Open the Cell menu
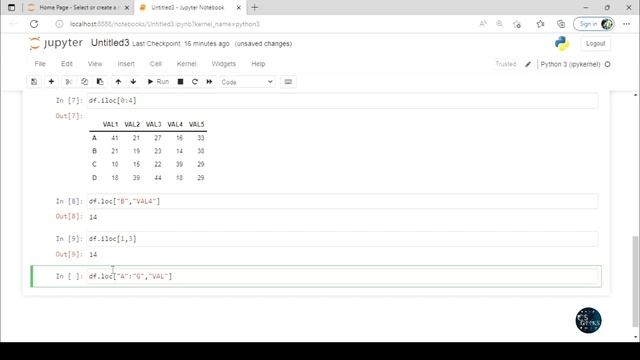 pos(156,64)
